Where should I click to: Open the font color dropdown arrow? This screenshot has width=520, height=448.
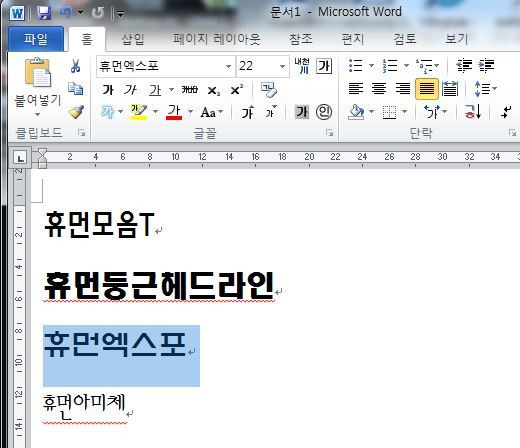pos(190,111)
